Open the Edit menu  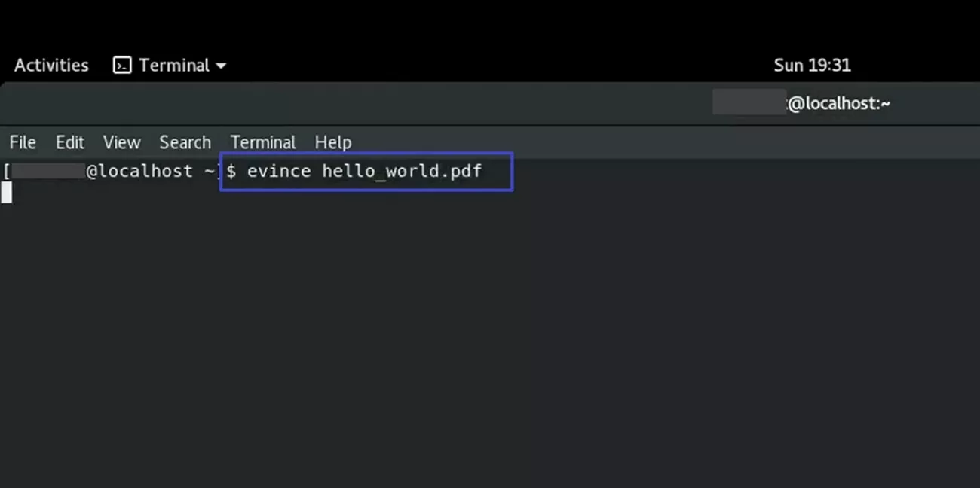pyautogui.click(x=69, y=142)
